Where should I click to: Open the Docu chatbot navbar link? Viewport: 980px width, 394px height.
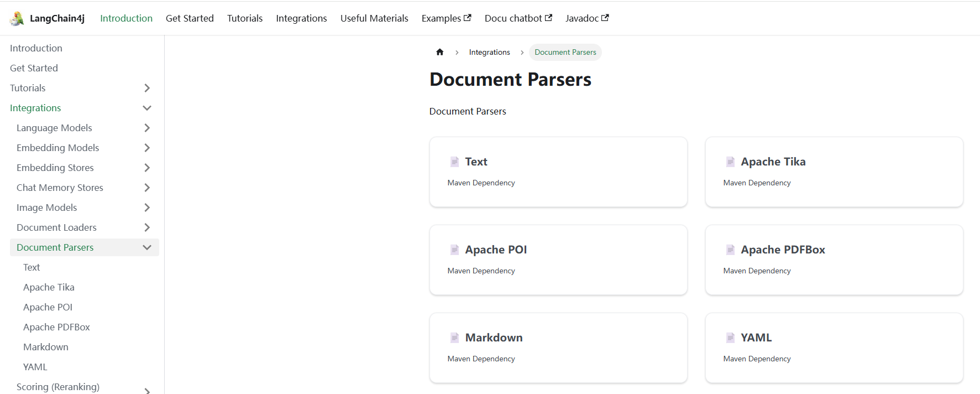pyautogui.click(x=518, y=18)
